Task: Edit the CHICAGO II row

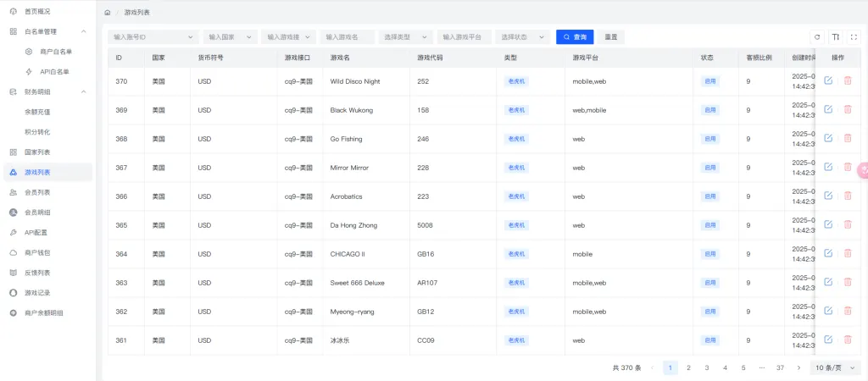Action: pyautogui.click(x=828, y=253)
